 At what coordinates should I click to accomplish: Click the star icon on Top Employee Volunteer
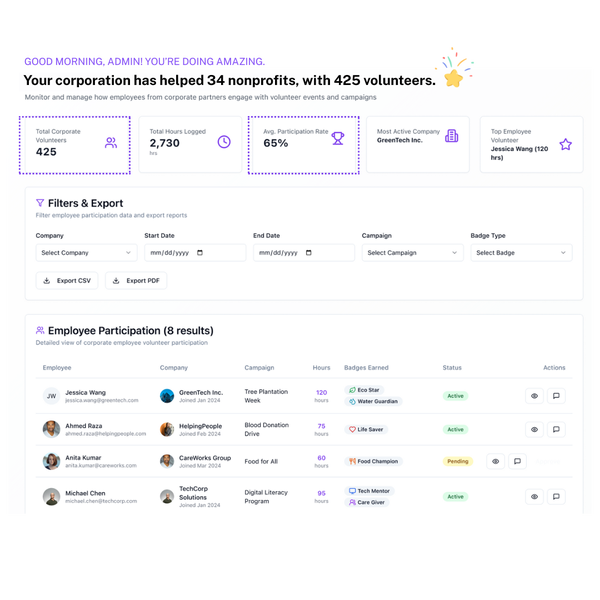[x=565, y=145]
